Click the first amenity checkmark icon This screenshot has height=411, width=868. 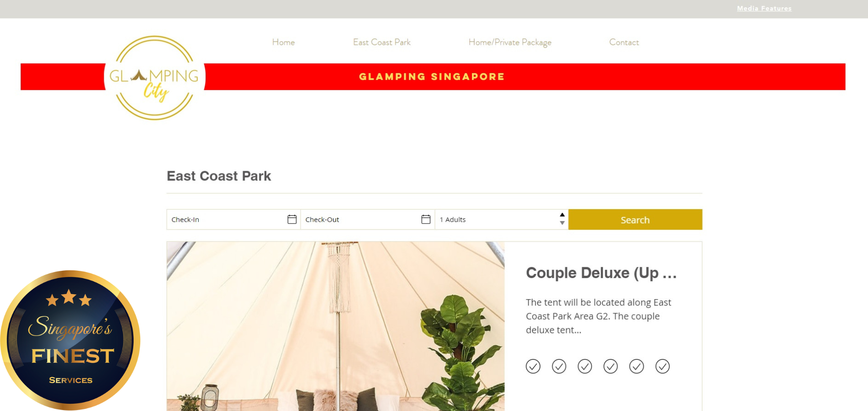coord(533,366)
